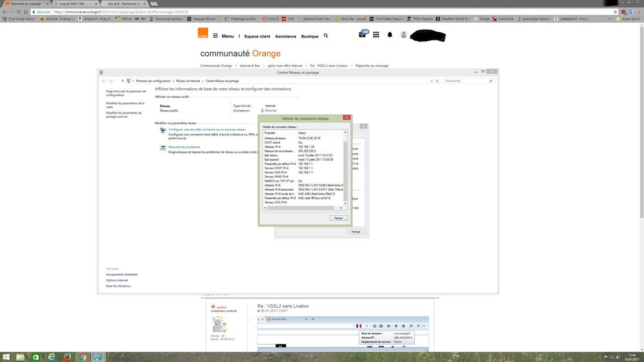This screenshot has height=362, width=644.
Task: Click Modifier les paramètres de partage avancés
Action: (124, 115)
